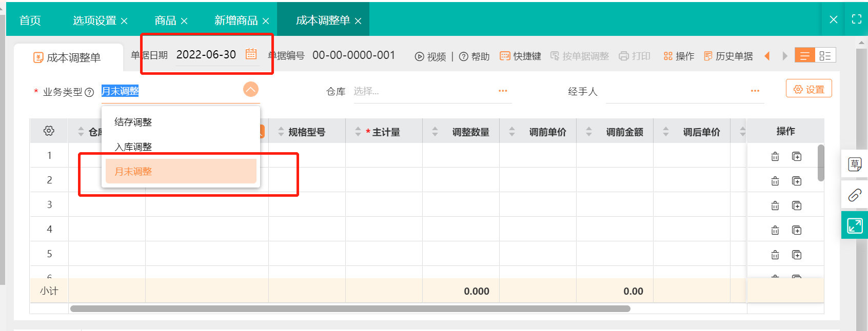Image resolution: width=868 pixels, height=331 pixels.
Task: Click the 设置 button
Action: click(808, 89)
